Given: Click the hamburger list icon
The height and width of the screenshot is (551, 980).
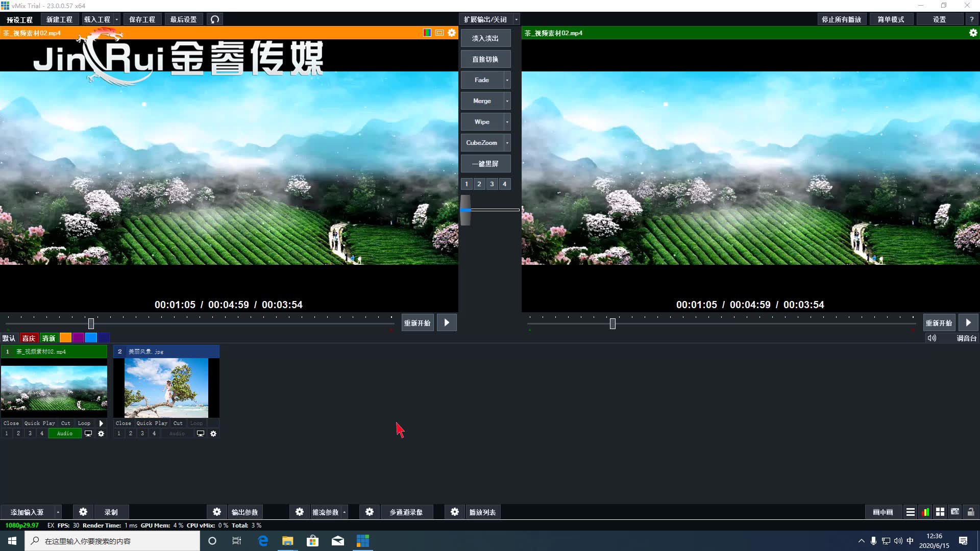Looking at the screenshot, I should 910,512.
